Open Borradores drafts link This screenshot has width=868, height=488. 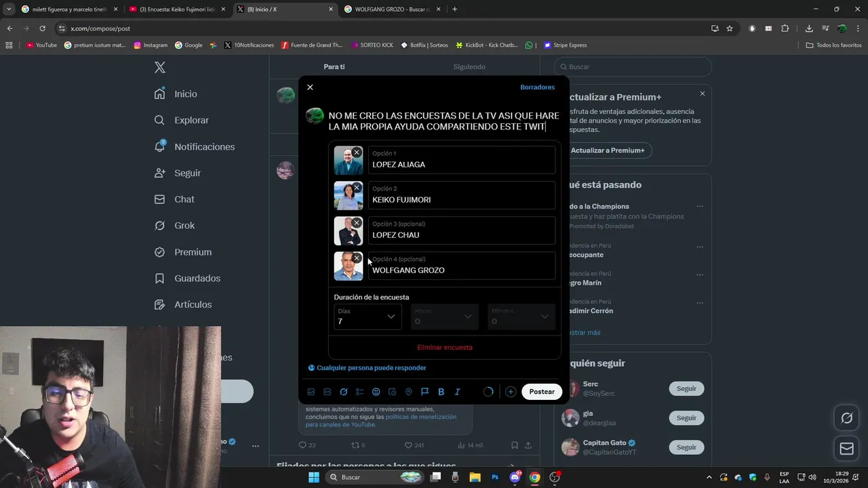[537, 87]
